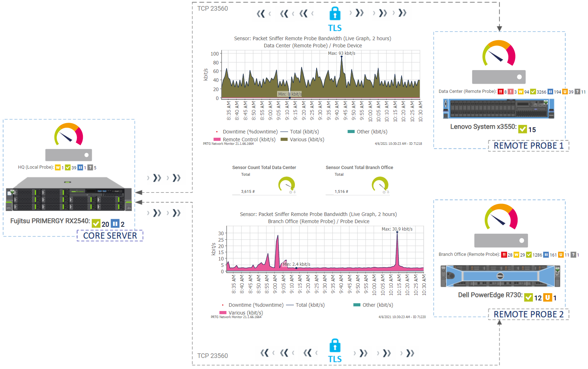The width and height of the screenshot is (588, 369).
Task: Open the Data Center probe gauge icon
Action: [499, 53]
